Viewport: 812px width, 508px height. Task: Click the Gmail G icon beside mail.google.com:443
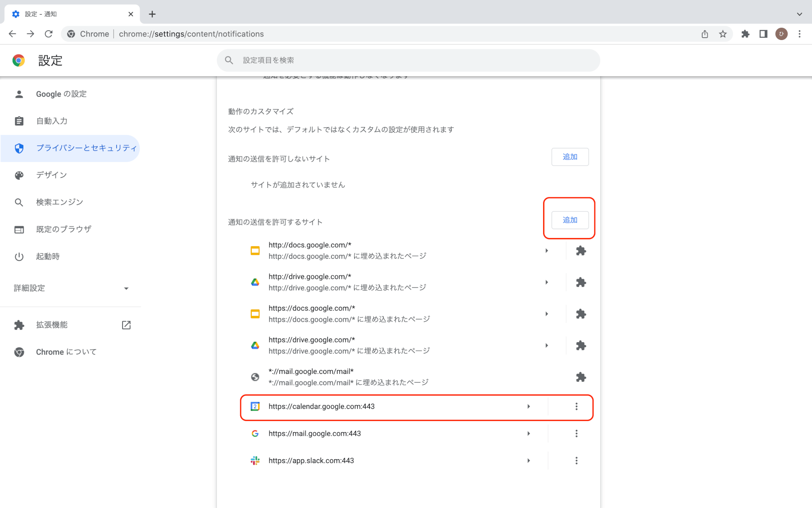click(x=255, y=433)
